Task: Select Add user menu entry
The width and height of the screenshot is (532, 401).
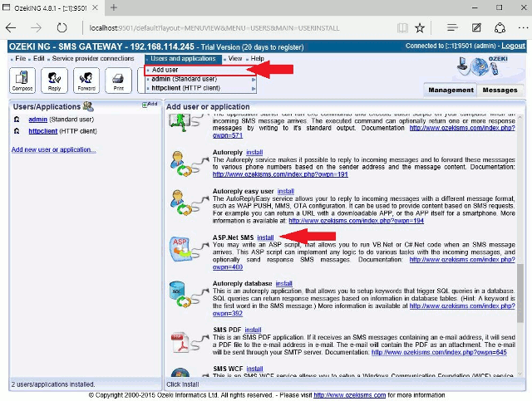Action: [x=200, y=70]
